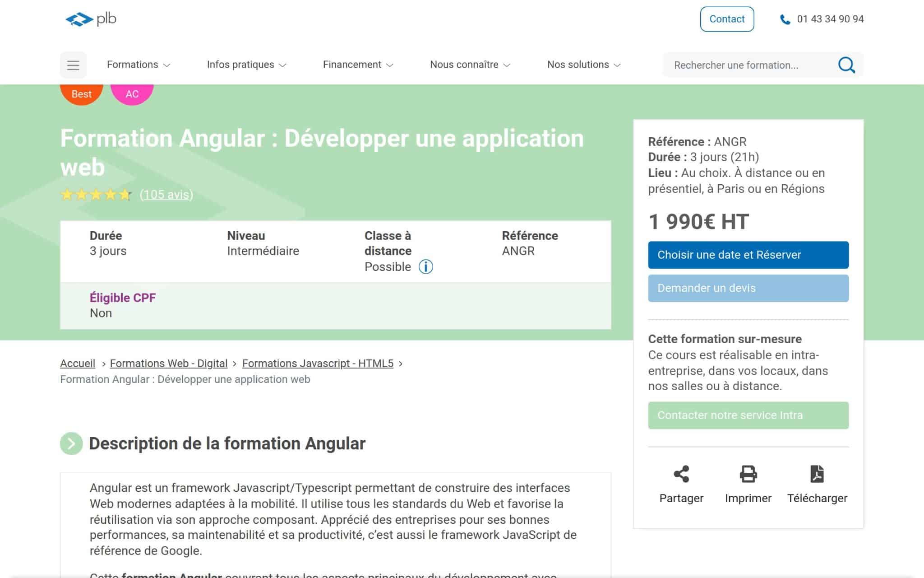Click the PDF icon above Télécharger
The width and height of the screenshot is (924, 578).
[x=817, y=474]
